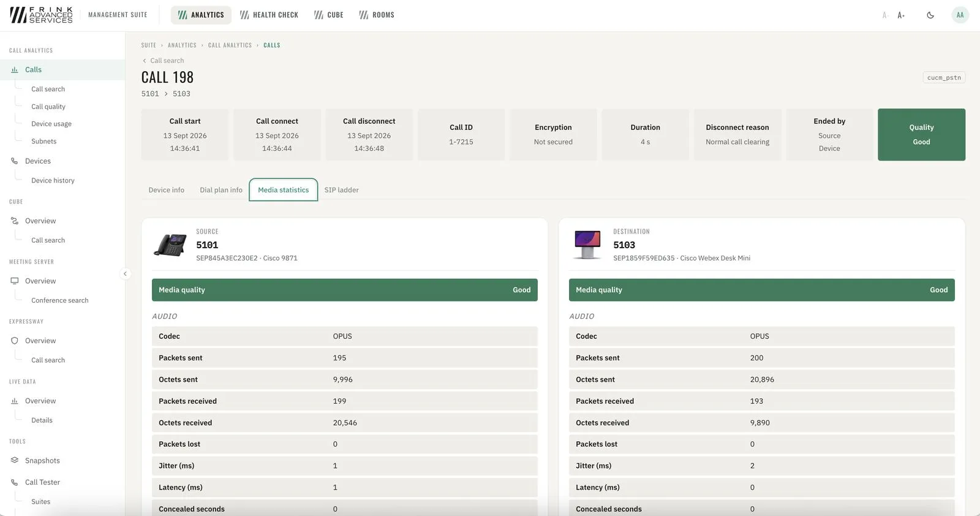Click the Webex Desk Mini destination image
The width and height of the screenshot is (980, 516).
click(587, 245)
